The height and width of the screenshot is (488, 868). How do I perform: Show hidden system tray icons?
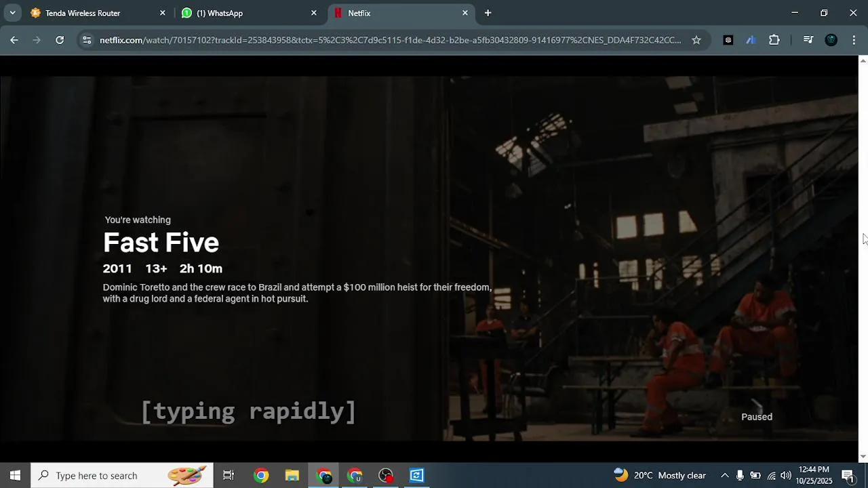tap(724, 475)
